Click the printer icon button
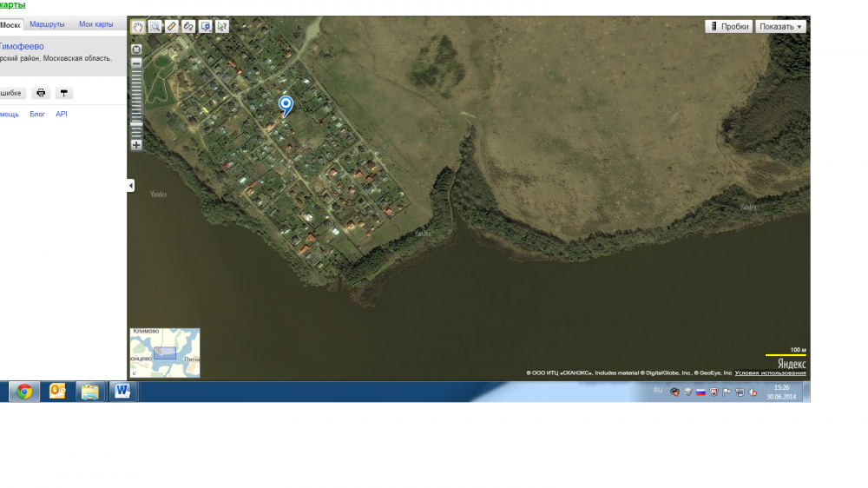Screen dimensions: 868x488 pos(41,93)
